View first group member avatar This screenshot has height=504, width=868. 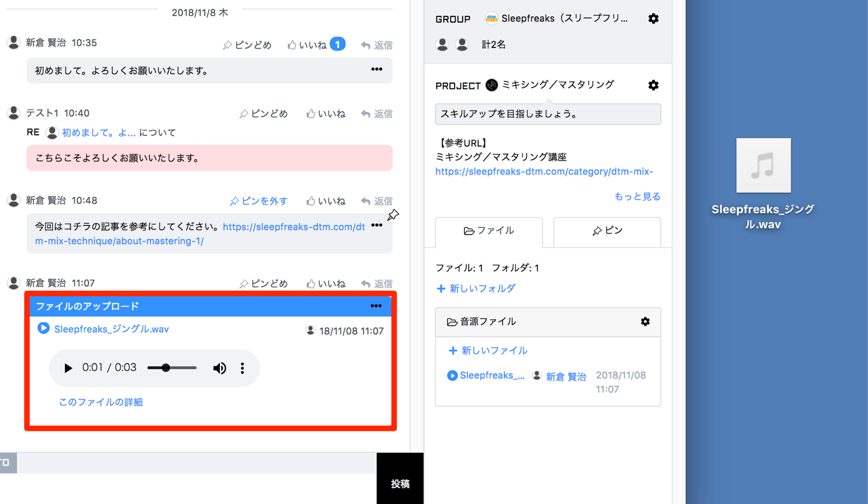pyautogui.click(x=442, y=44)
